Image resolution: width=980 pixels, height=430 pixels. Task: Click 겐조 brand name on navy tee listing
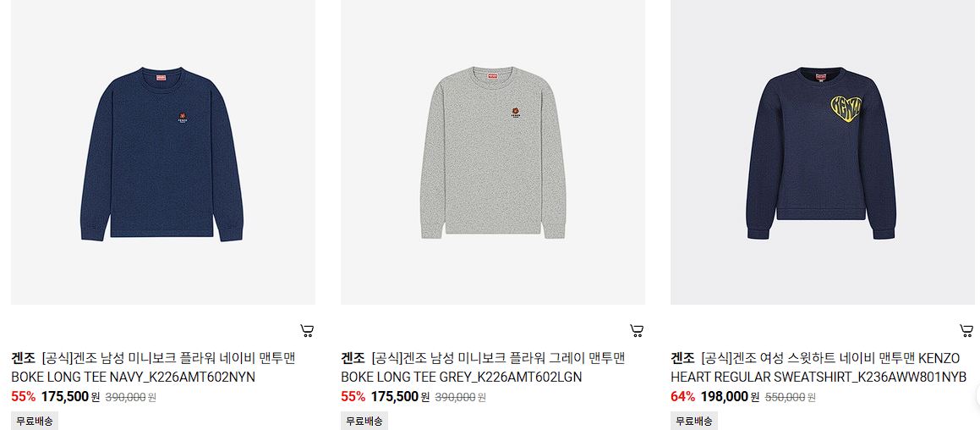click(x=23, y=359)
